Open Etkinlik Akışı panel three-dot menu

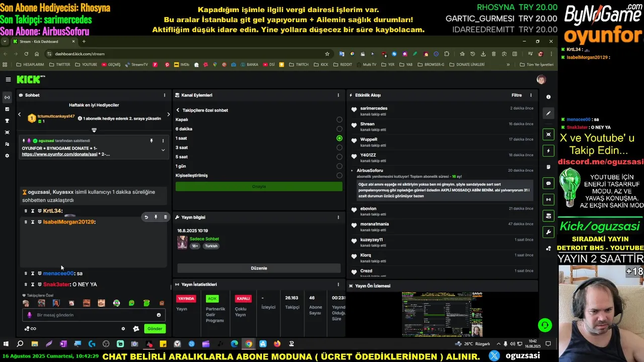531,95
